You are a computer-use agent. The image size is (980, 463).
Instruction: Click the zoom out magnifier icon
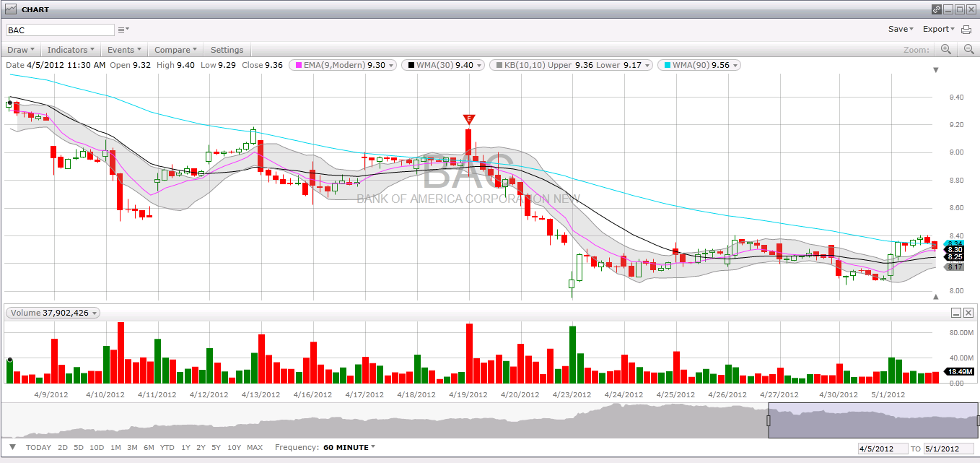[968, 49]
